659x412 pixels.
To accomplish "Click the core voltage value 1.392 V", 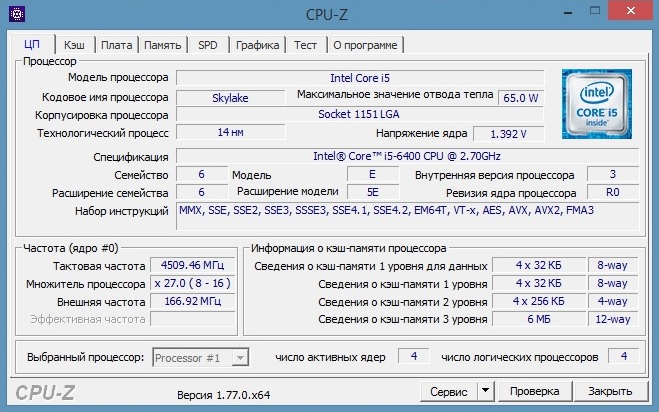I will 509,134.
